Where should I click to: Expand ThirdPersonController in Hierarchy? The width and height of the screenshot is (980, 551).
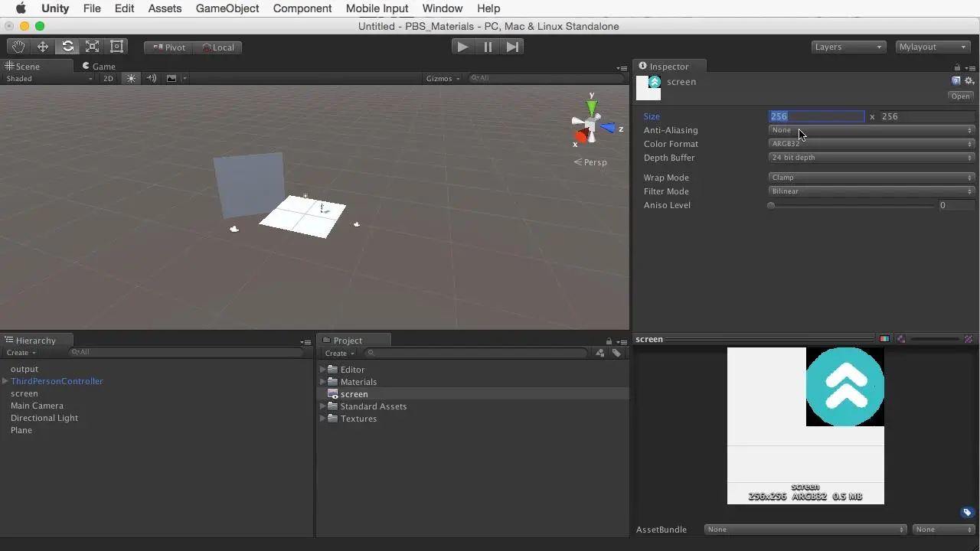[x=5, y=381]
